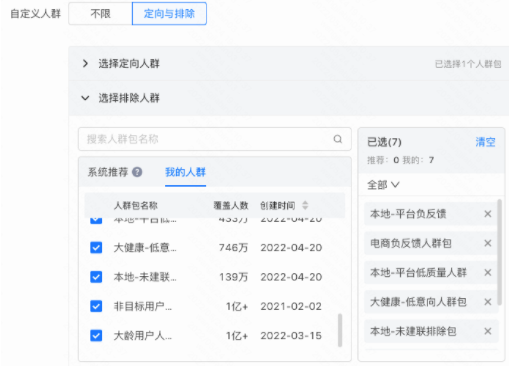The image size is (509, 366).
Task: Uncheck the 非目标用户 row checkbox
Action: (x=96, y=306)
